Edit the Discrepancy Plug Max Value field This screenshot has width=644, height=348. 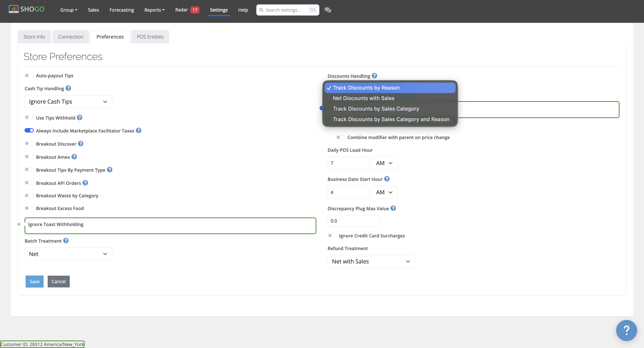(354, 221)
